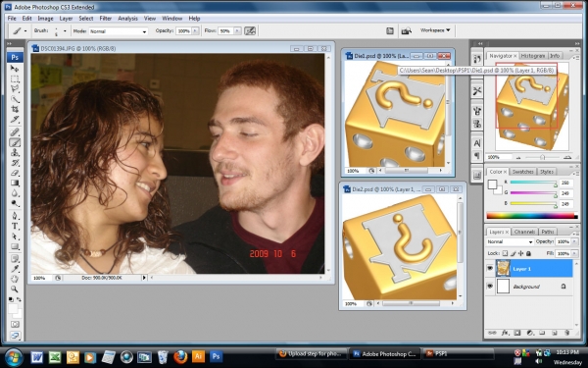Select the Slice tool

pyautogui.click(x=15, y=119)
